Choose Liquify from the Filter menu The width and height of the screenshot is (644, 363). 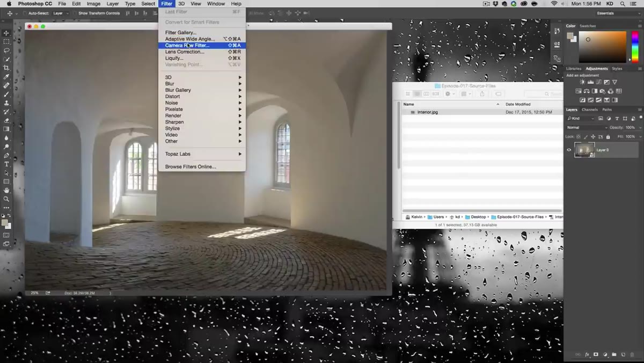coord(202,58)
